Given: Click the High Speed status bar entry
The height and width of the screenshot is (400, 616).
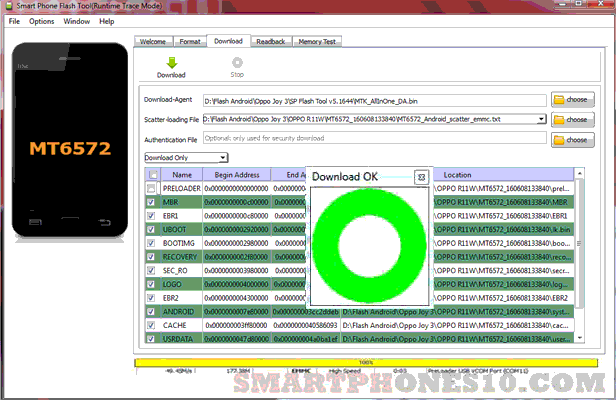Looking at the screenshot, I should 345,371.
